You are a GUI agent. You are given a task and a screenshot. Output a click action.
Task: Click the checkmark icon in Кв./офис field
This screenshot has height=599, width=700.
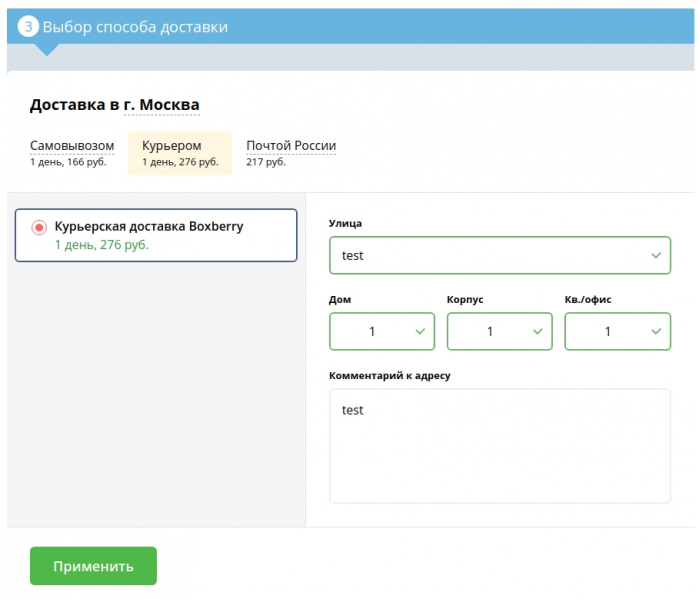pyautogui.click(x=656, y=331)
